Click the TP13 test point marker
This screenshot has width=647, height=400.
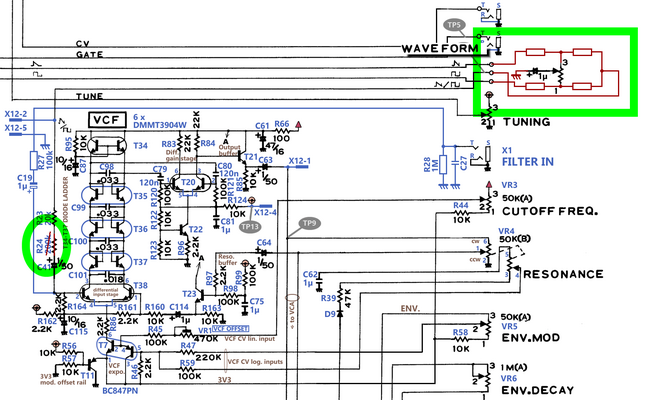[250, 227]
